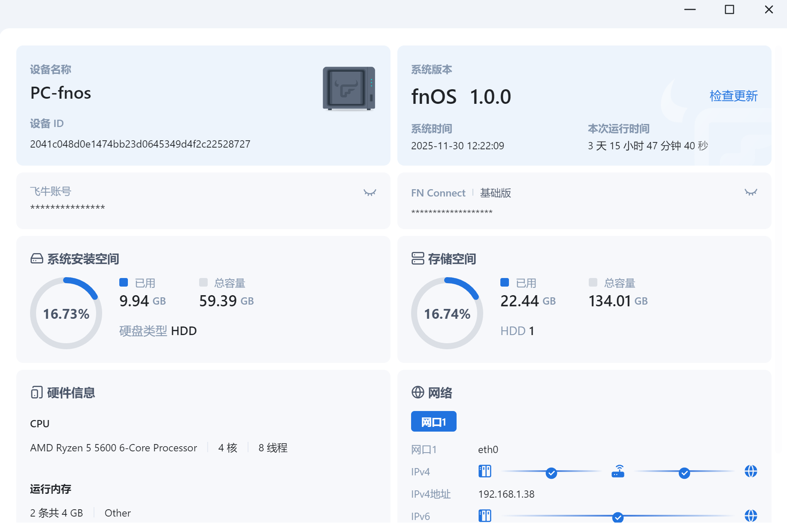Click the 存储空间 storage stack icon

[418, 259]
